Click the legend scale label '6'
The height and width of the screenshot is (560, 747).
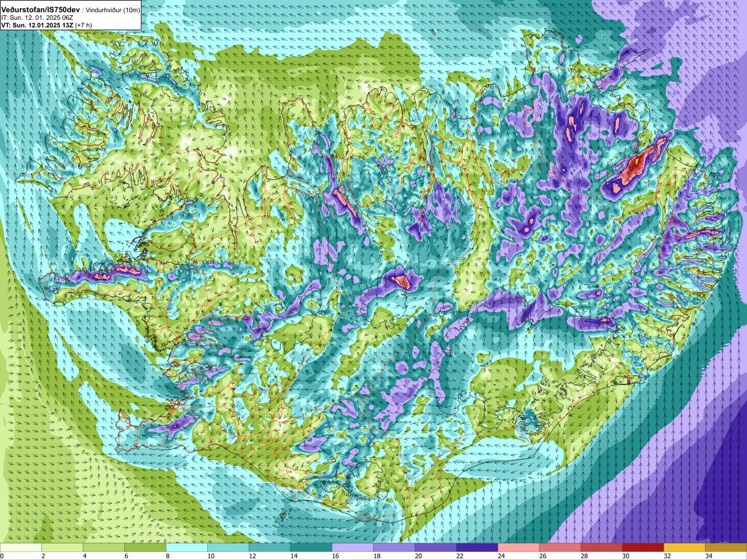(x=126, y=556)
